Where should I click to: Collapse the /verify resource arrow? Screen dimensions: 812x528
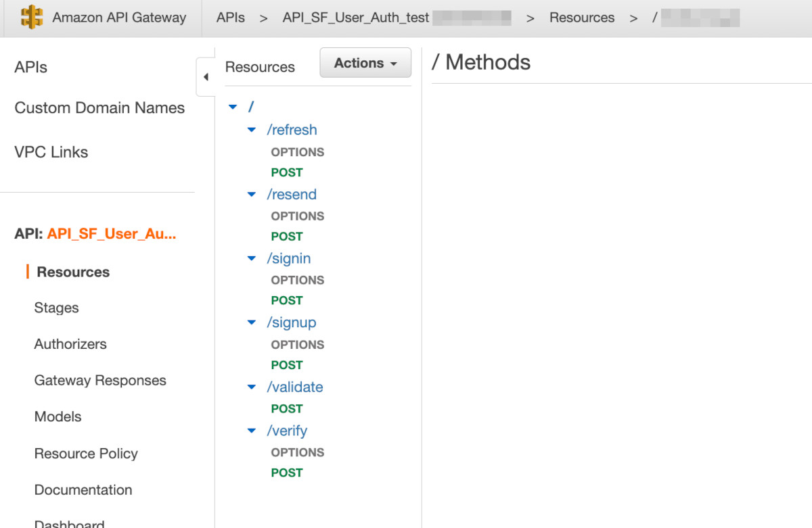[252, 431]
